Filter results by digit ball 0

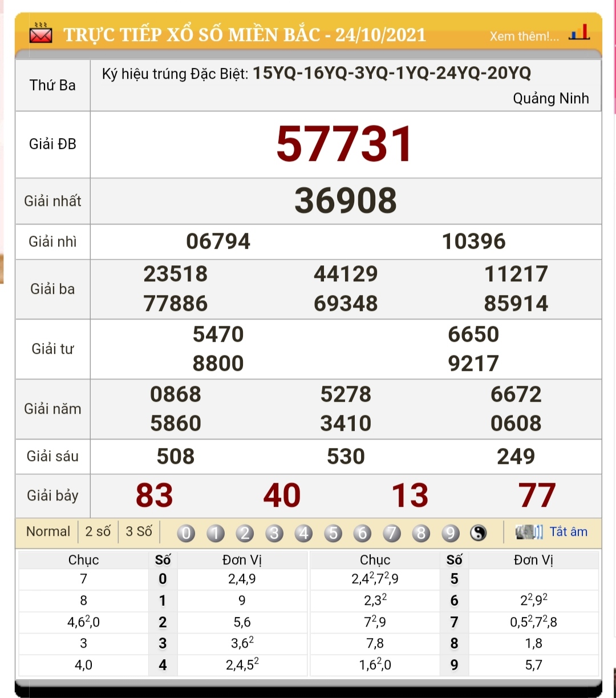(186, 533)
